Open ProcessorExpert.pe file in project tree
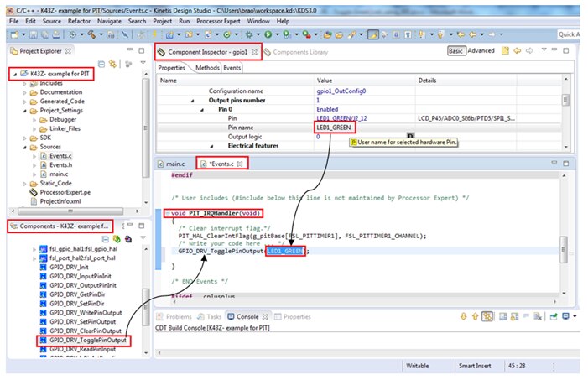Screen dimensions: 588x380 (65, 192)
